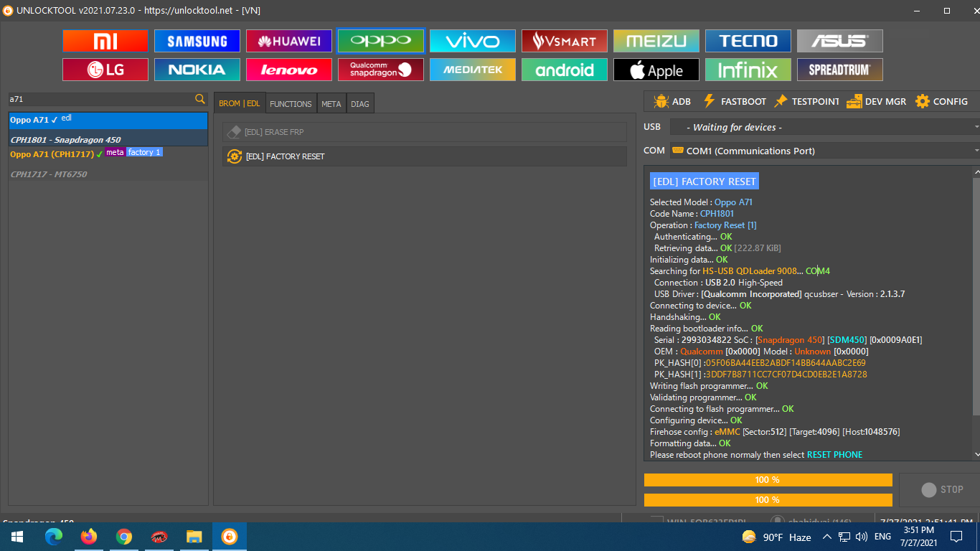Screen dimensions: 980x551
Task: Open the Windows Start menu
Action: coord(16,537)
